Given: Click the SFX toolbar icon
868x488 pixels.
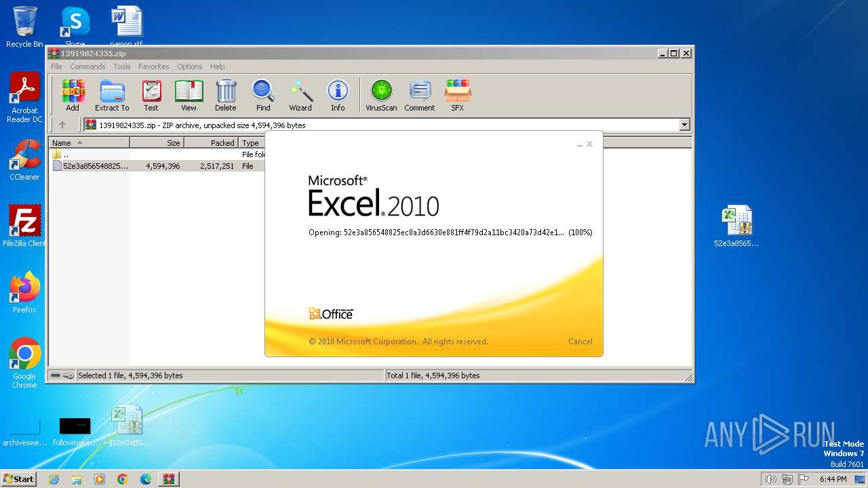Looking at the screenshot, I should (x=458, y=95).
